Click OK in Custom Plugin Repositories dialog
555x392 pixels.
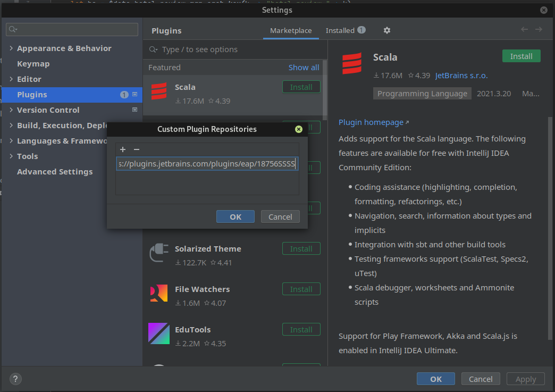236,216
